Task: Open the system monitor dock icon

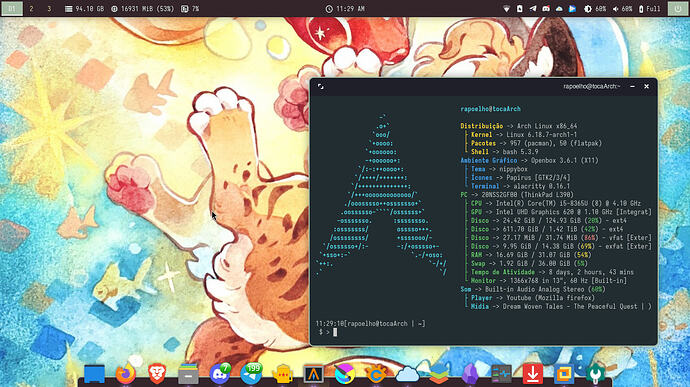Action: click(501, 374)
